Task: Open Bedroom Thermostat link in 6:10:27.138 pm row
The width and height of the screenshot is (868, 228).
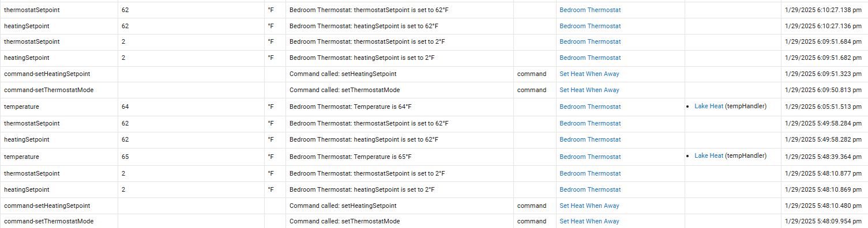Action: coord(590,10)
